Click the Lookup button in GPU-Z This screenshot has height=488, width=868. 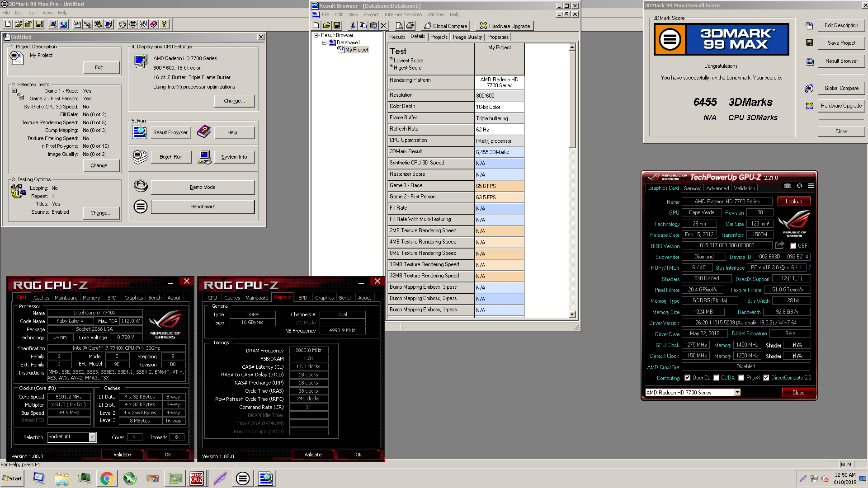pyautogui.click(x=794, y=202)
